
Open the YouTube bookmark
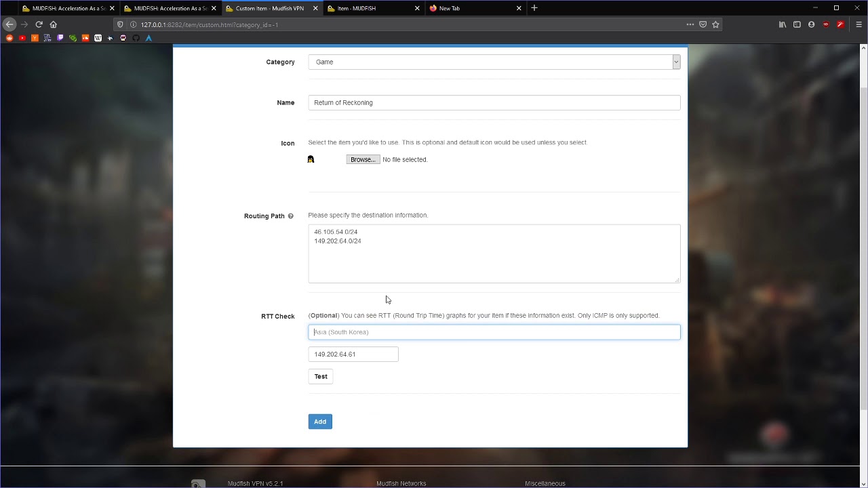tap(22, 38)
